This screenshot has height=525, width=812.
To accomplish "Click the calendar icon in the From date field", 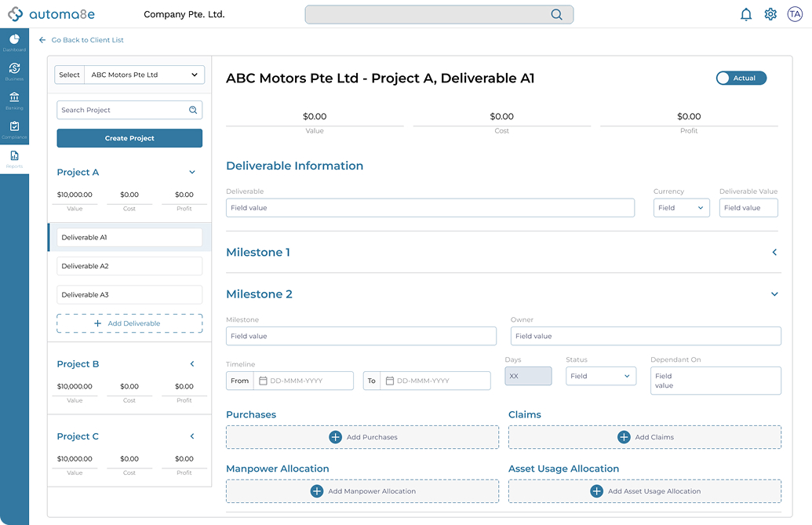I will [x=263, y=381].
